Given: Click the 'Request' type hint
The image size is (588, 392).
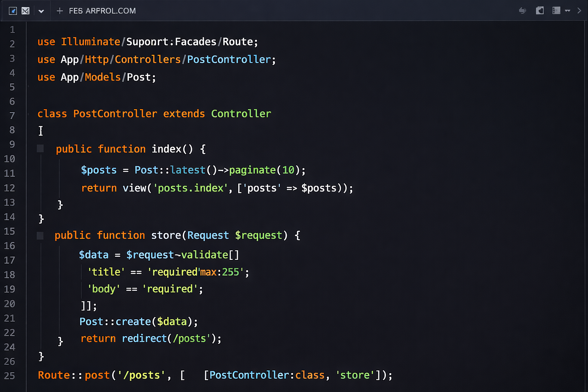Looking at the screenshot, I should [208, 235].
